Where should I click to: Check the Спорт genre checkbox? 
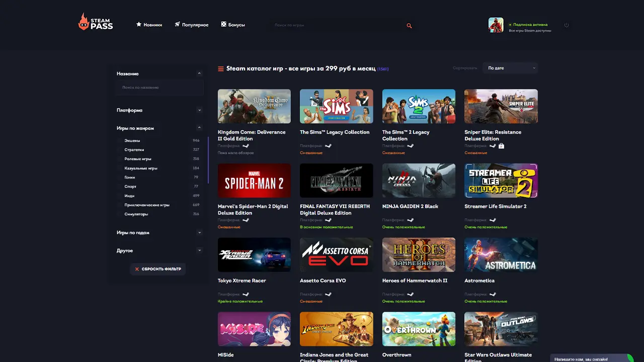pos(120,187)
